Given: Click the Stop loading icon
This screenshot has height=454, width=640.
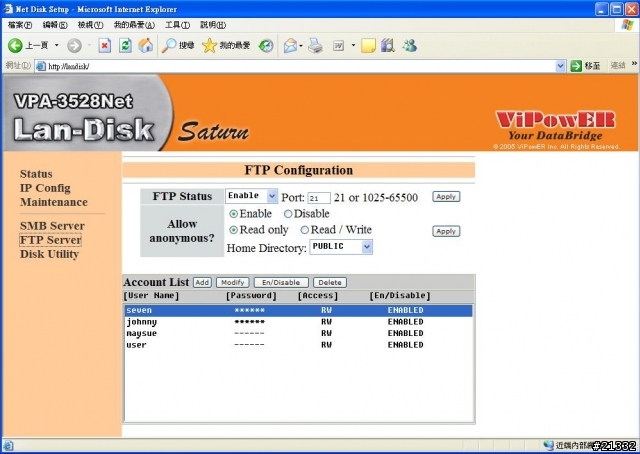Looking at the screenshot, I should pyautogui.click(x=104, y=45).
